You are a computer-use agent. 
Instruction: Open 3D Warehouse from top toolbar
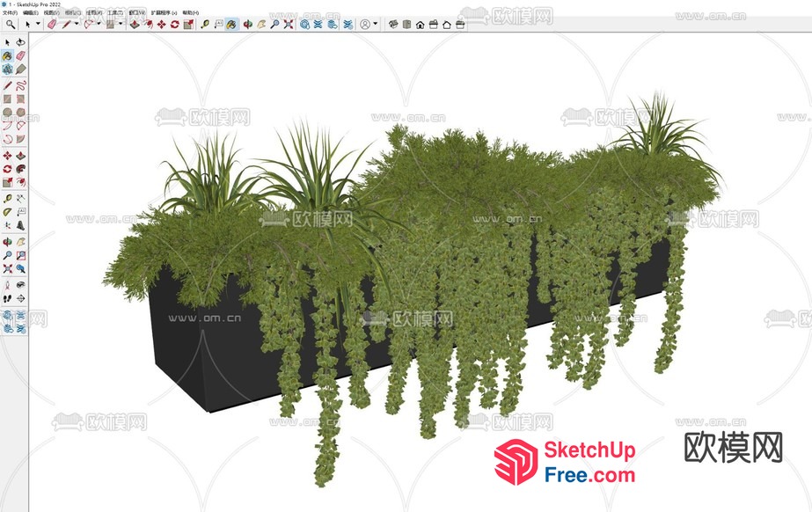305,25
